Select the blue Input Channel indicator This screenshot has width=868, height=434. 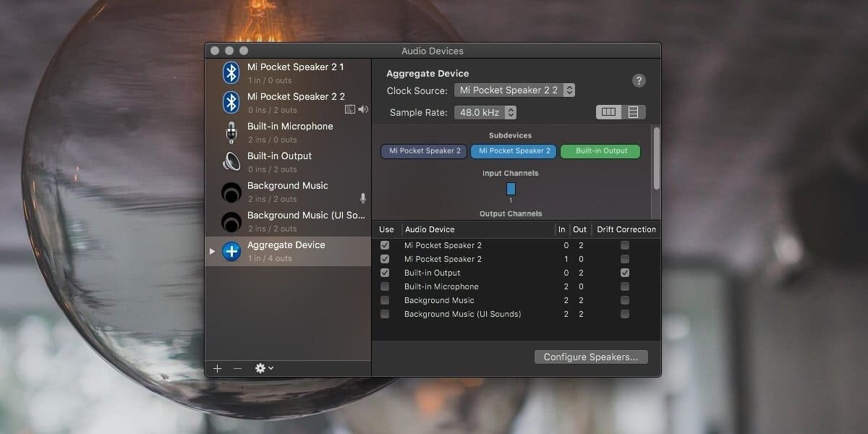(x=511, y=188)
